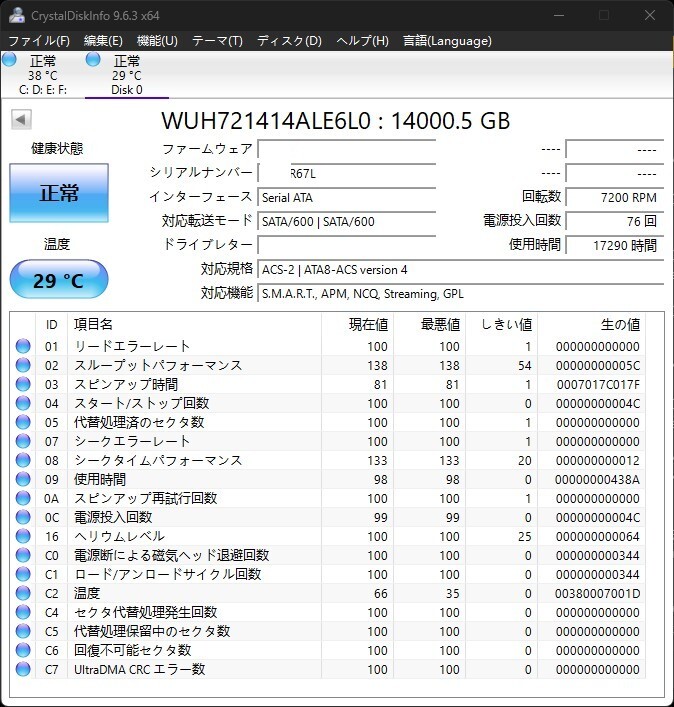674x707 pixels.
Task: Click the ファームウェア field
Action: click(347, 150)
